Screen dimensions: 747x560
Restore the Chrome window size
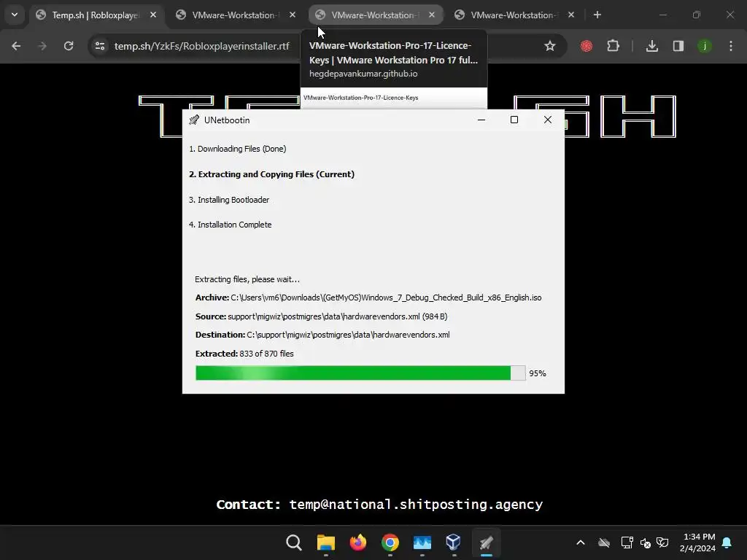click(697, 15)
